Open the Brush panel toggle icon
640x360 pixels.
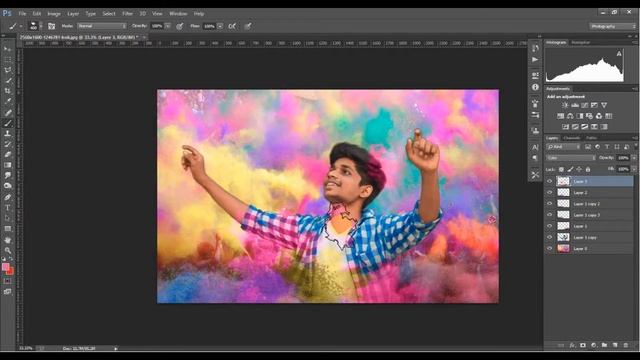51,26
